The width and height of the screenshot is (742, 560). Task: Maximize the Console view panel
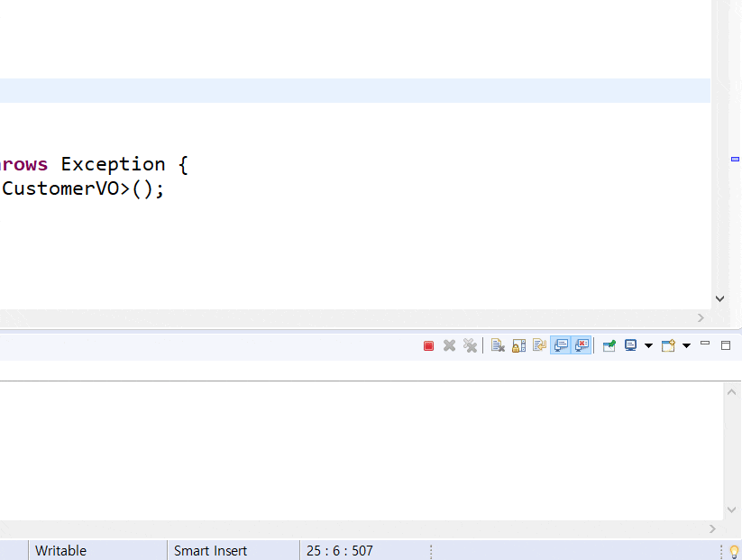(726, 345)
